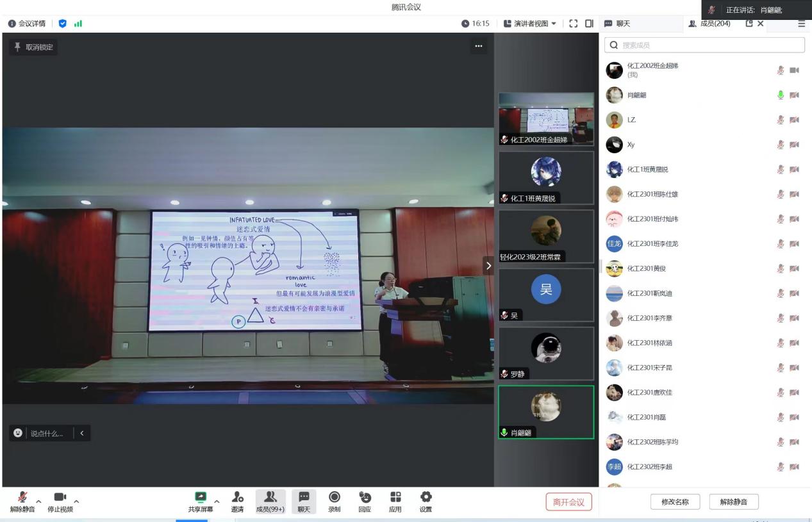The width and height of the screenshot is (812, 522).
Task: Open 设置 settings gear icon
Action: [426, 498]
